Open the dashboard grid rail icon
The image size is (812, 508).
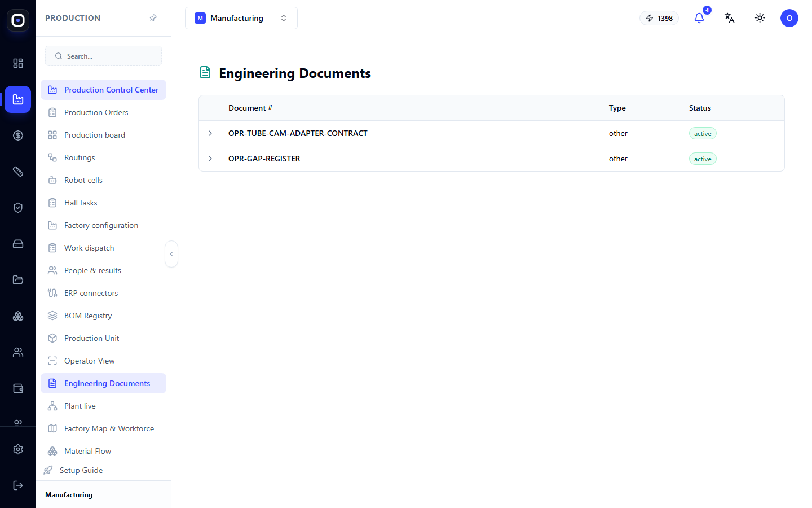[18, 63]
